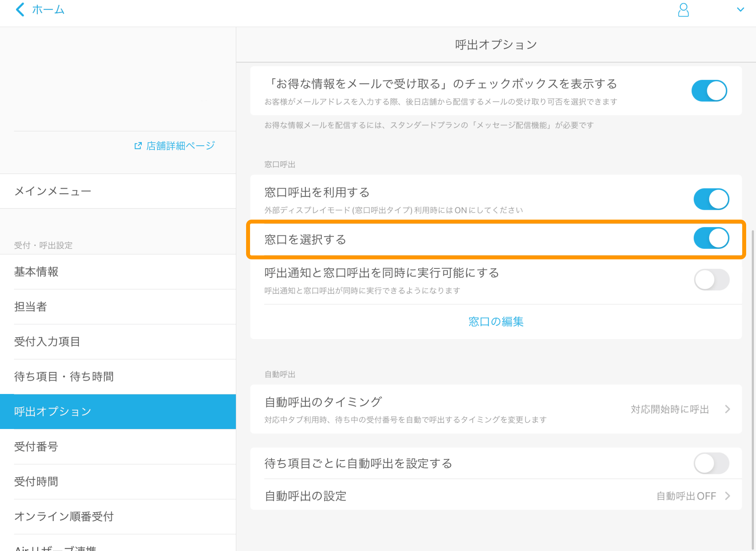
Task: Open the 自動呼出の設定 chevron
Action: [727, 496]
